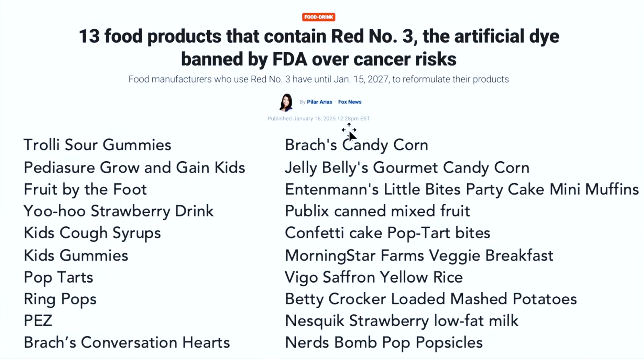Click Entenmann's Little Bites Party Cake Mini Muffins

point(462,189)
